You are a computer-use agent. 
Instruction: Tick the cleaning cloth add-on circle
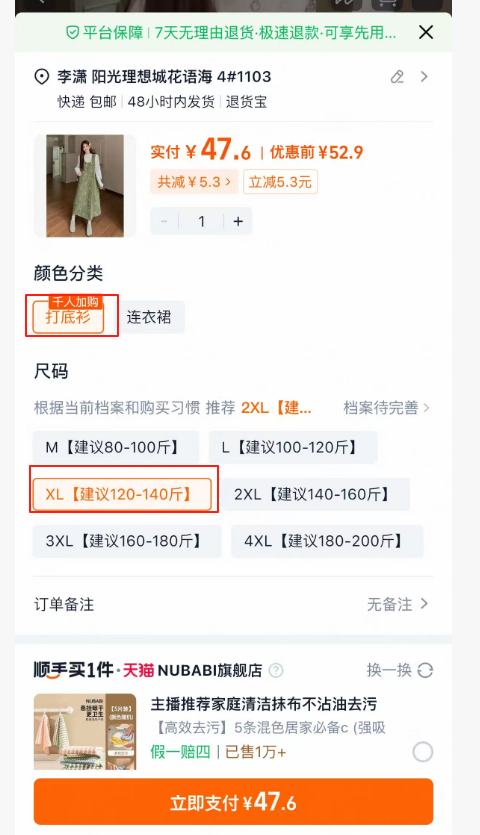422,752
